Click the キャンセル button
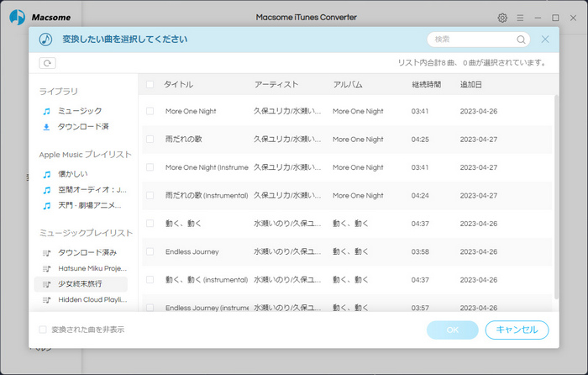The height and width of the screenshot is (375, 588). [517, 330]
